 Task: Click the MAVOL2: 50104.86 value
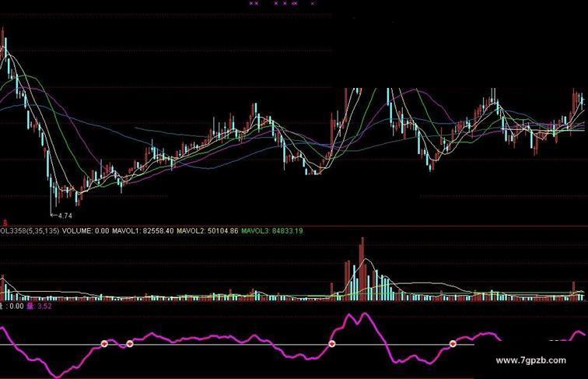point(208,231)
